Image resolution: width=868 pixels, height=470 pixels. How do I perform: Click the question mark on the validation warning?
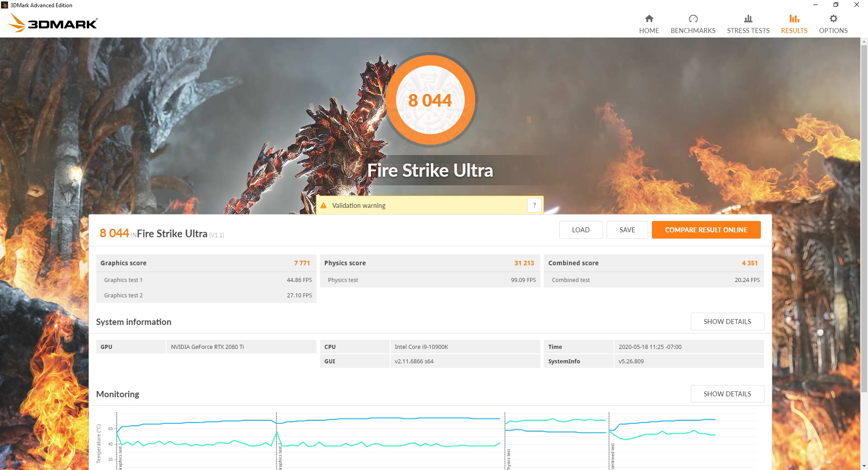[534, 205]
